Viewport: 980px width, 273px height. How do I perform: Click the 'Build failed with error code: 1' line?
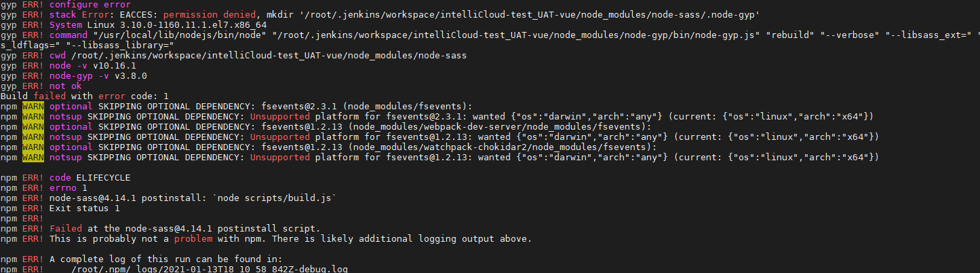click(x=84, y=96)
